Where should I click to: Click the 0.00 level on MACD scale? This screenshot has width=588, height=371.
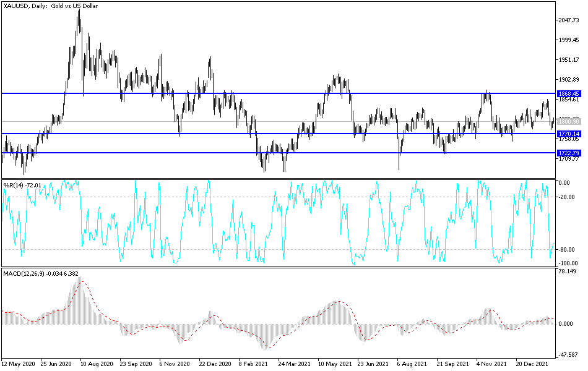[x=566, y=324]
